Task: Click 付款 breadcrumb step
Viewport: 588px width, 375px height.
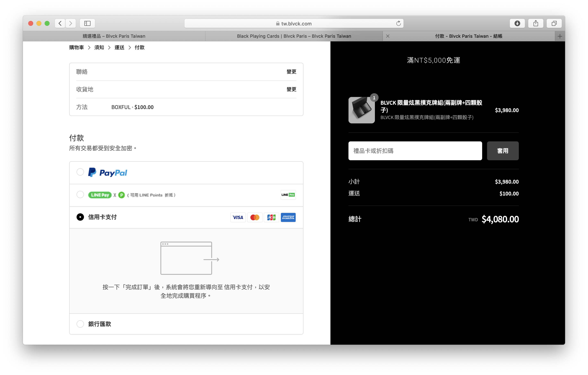Action: (x=139, y=47)
